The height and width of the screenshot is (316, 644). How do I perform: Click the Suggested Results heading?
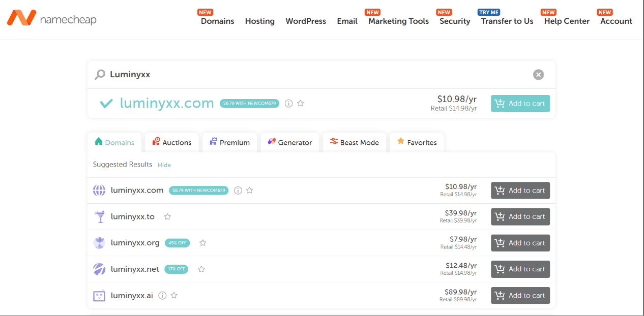[123, 165]
